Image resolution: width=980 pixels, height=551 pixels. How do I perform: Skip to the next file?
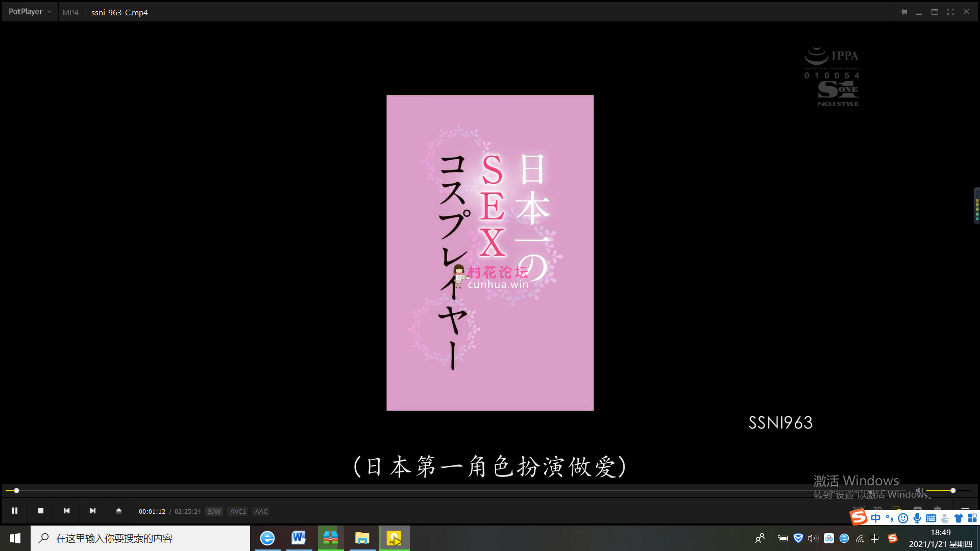point(93,511)
